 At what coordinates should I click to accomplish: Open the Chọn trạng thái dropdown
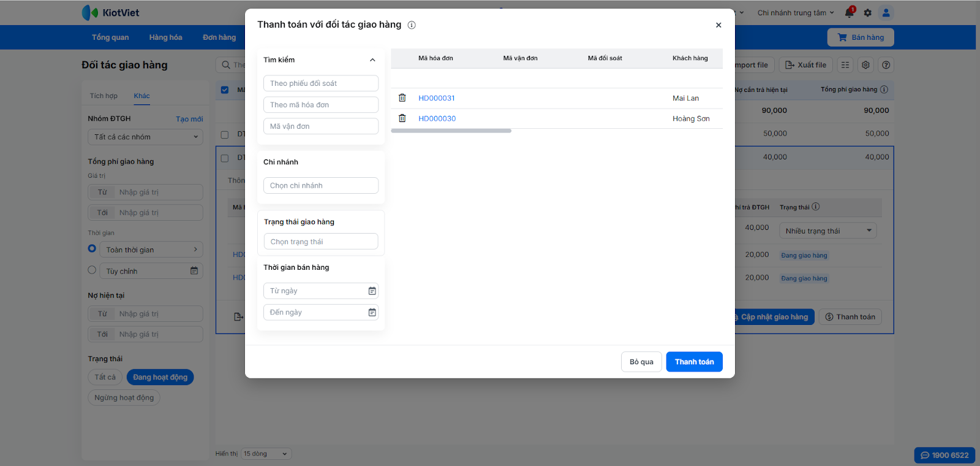click(x=321, y=242)
